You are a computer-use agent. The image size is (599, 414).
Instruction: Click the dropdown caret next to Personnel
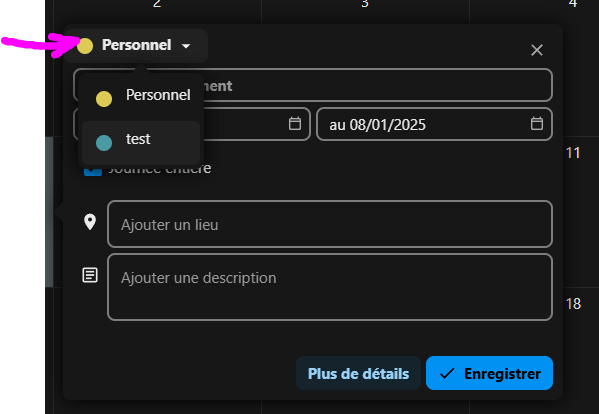(x=186, y=46)
